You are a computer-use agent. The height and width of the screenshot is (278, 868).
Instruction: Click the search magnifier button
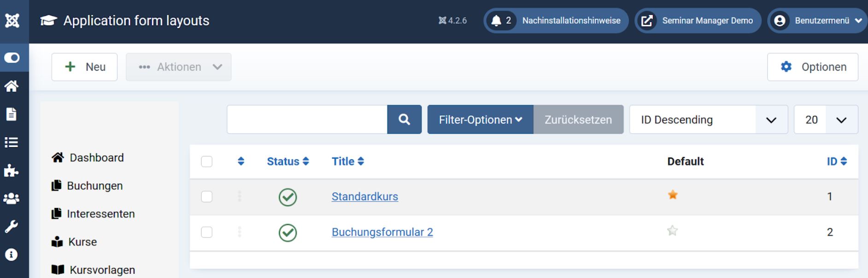[x=404, y=119]
